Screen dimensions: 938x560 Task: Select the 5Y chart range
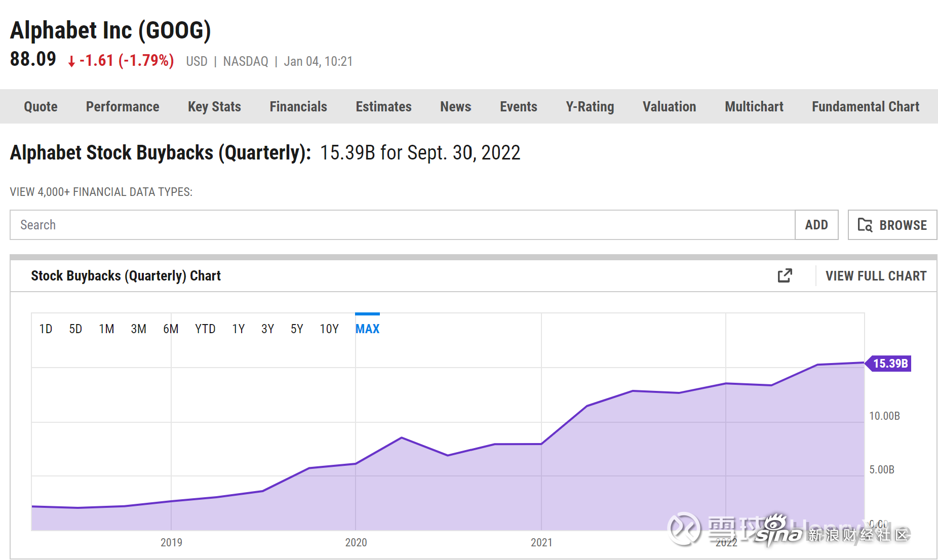[297, 329]
